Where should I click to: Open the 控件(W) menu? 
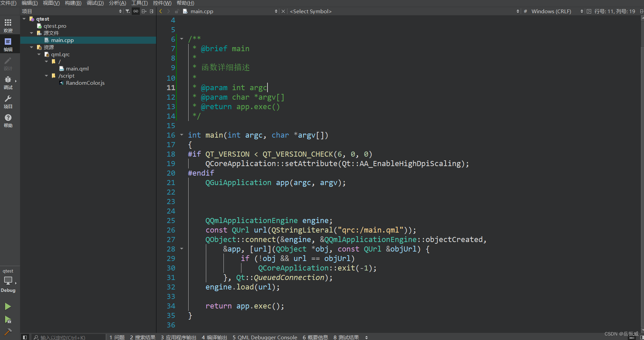click(x=162, y=3)
